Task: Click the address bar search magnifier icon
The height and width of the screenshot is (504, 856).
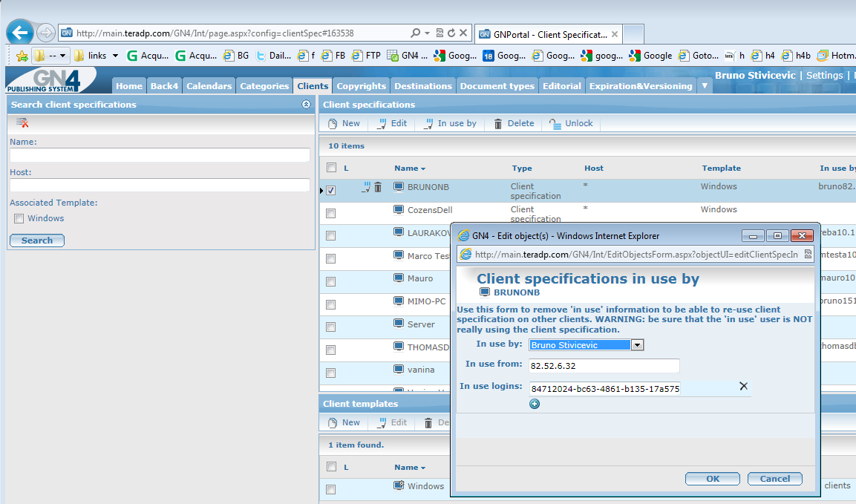Action: [x=416, y=33]
